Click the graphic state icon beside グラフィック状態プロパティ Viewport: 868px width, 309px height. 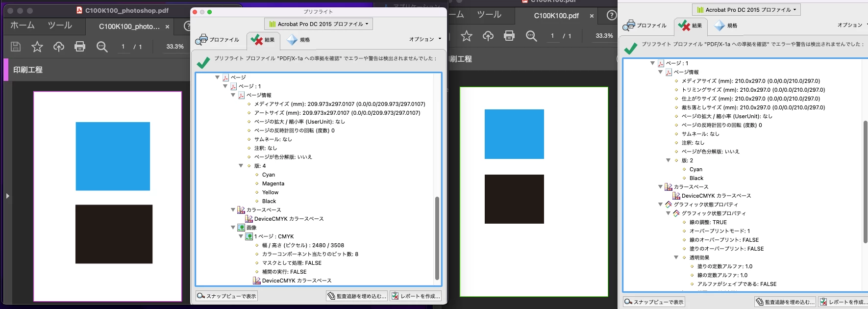coord(669,205)
